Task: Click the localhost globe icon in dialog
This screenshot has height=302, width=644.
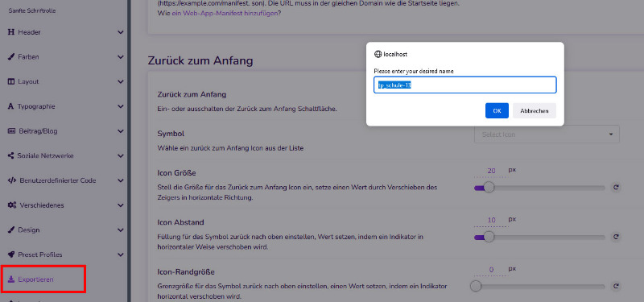Action: tap(378, 54)
